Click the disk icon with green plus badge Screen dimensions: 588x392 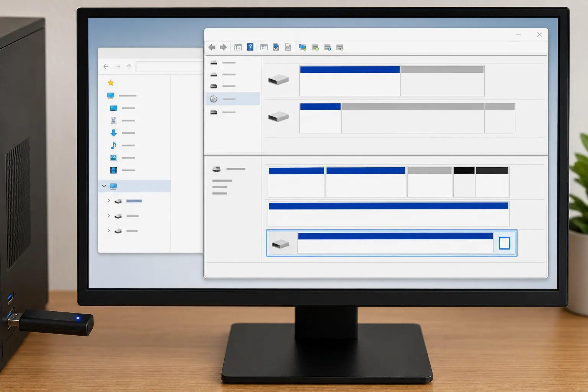click(315, 47)
